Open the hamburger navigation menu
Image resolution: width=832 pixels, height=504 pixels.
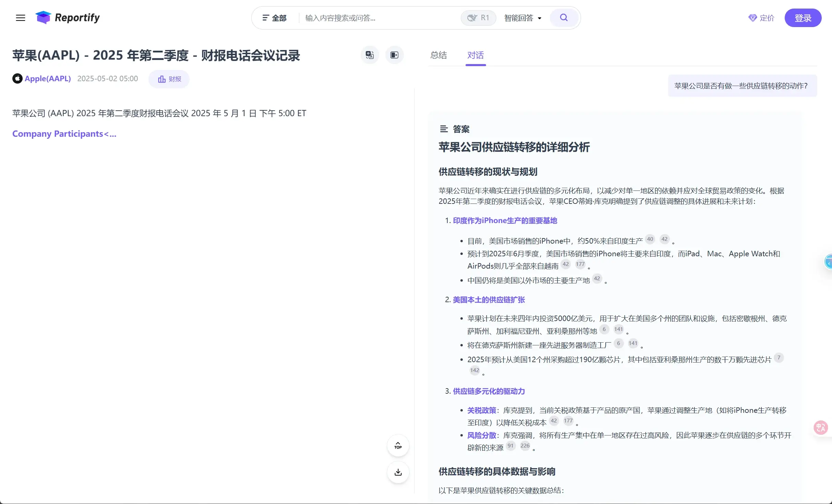tap(20, 17)
